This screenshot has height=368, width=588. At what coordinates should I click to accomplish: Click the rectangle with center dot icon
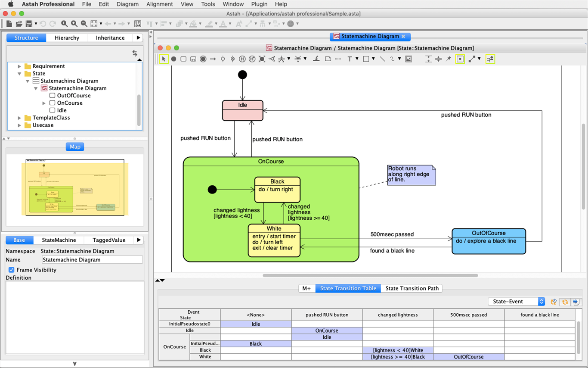click(460, 59)
